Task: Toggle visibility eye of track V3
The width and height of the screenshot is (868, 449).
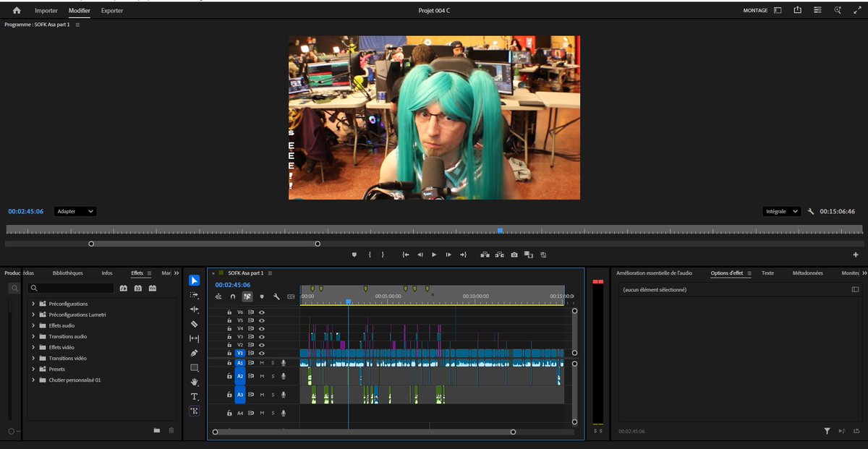Action: click(x=262, y=336)
